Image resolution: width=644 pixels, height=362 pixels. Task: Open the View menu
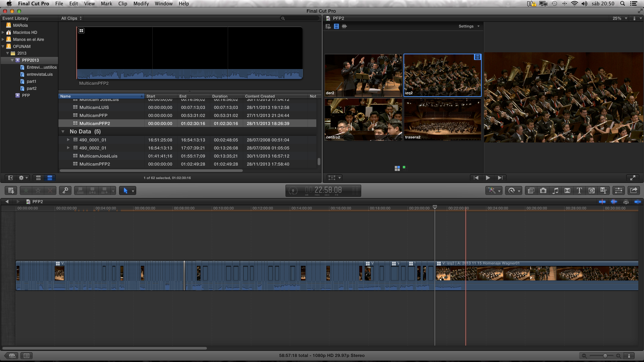89,4
